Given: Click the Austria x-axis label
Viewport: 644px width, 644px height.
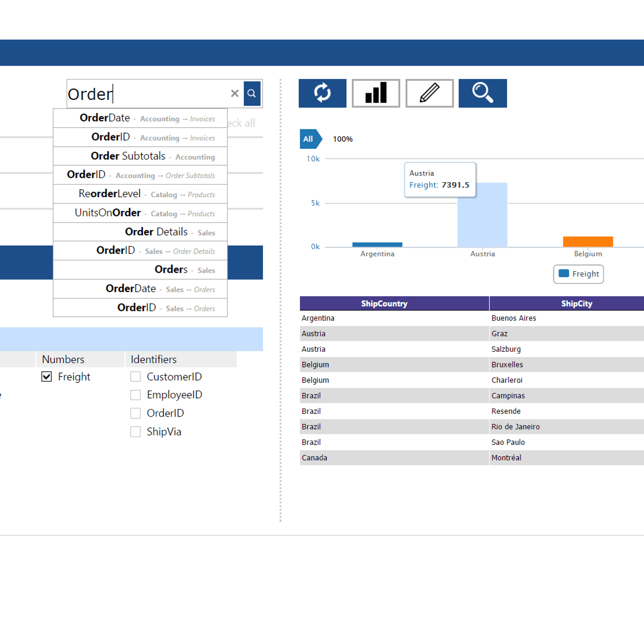Looking at the screenshot, I should pyautogui.click(x=483, y=254).
